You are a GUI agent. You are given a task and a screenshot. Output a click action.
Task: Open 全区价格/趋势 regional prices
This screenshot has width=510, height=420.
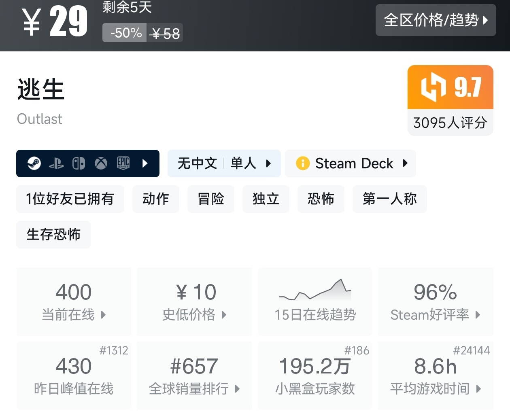[x=436, y=20]
